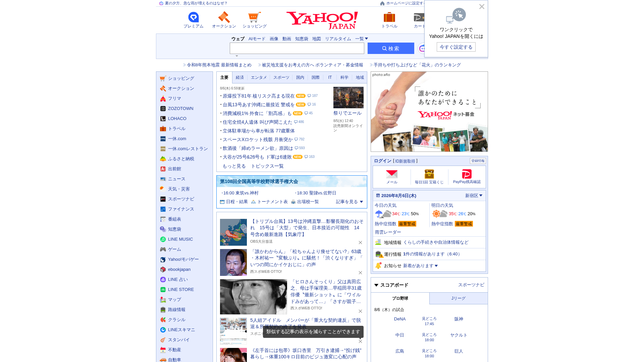
Task: Select the リアルタイム search tab
Action: coord(338,39)
